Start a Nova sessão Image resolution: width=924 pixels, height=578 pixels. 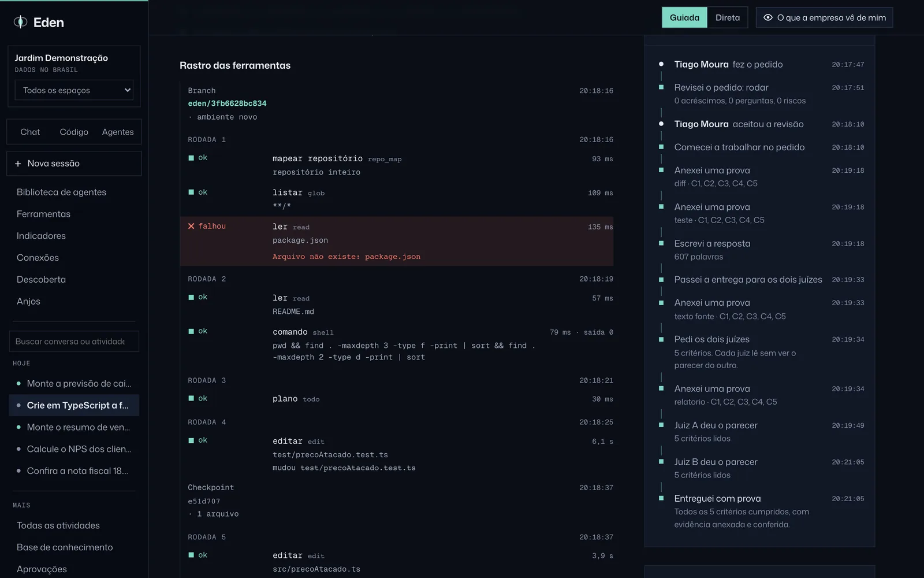(x=74, y=164)
